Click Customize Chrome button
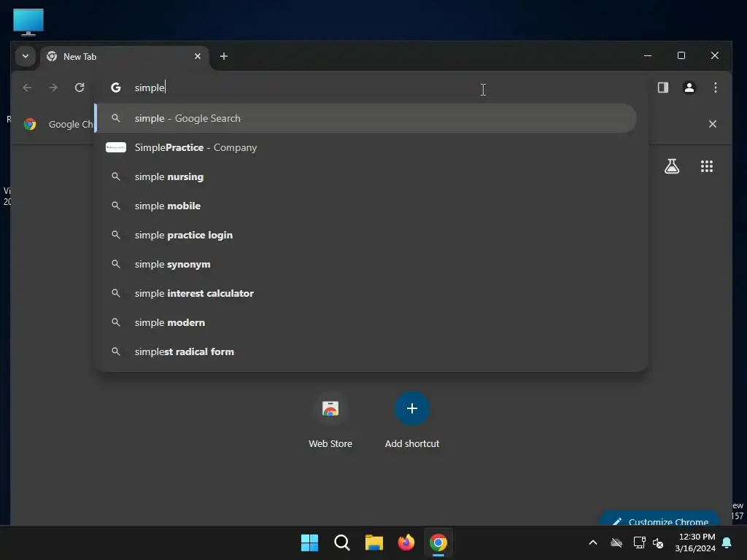Screen dimensions: 747x560 click(x=659, y=519)
